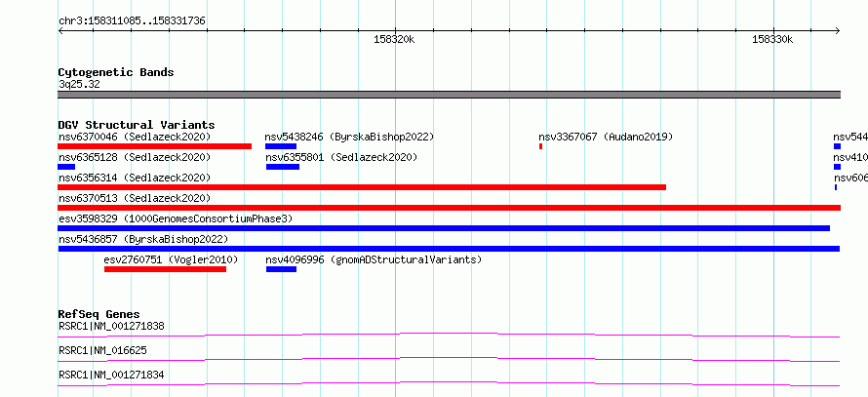Click the partially shown nsv606 variant label

850,178
